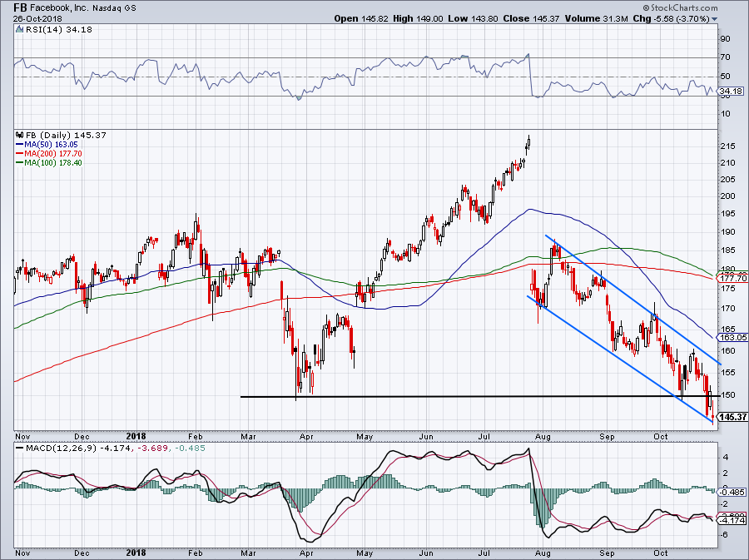Click the RSI(14) 34.18 legend label
The image size is (749, 560).
tap(59, 30)
